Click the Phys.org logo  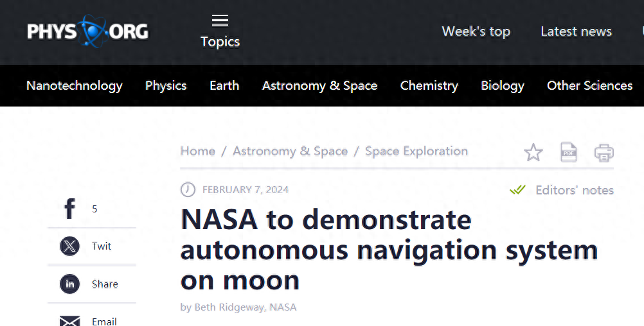(x=87, y=31)
